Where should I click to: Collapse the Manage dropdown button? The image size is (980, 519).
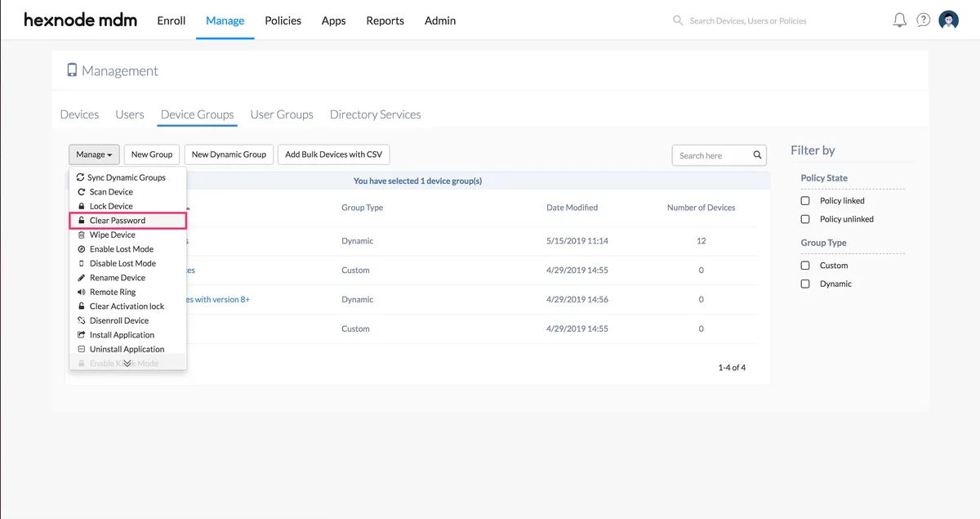(94, 154)
